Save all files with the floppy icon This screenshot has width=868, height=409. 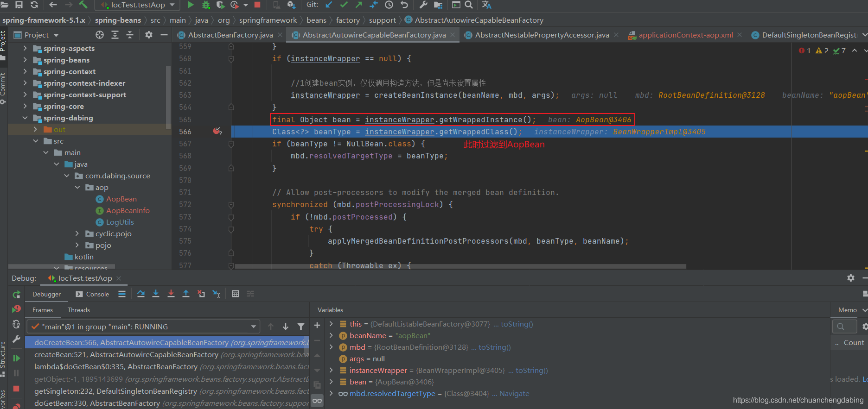tap(19, 5)
